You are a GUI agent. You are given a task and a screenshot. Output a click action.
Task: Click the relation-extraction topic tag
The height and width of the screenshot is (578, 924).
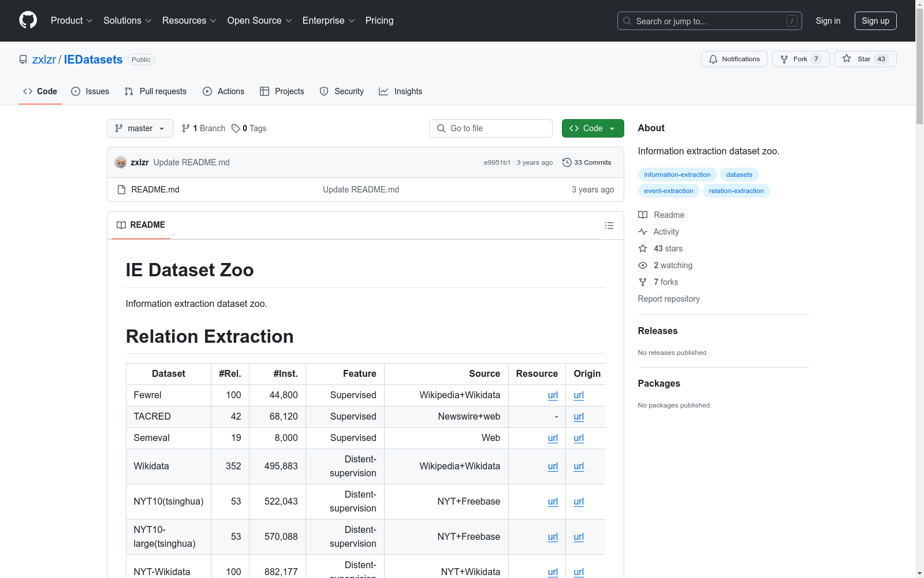click(736, 191)
